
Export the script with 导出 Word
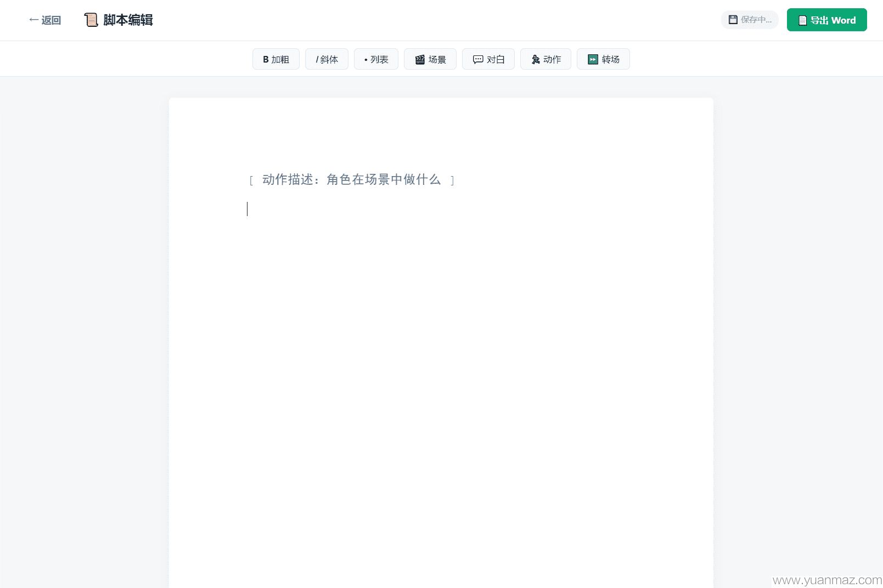(x=826, y=20)
